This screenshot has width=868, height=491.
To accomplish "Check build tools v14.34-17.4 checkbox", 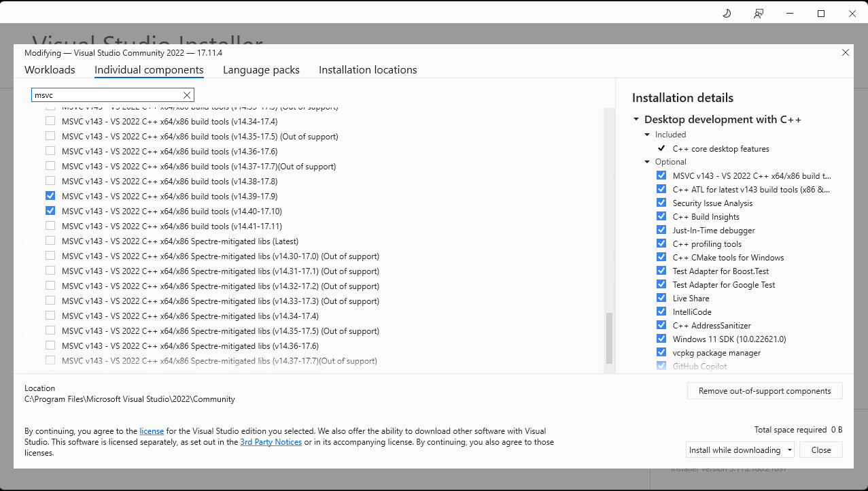I will [50, 121].
